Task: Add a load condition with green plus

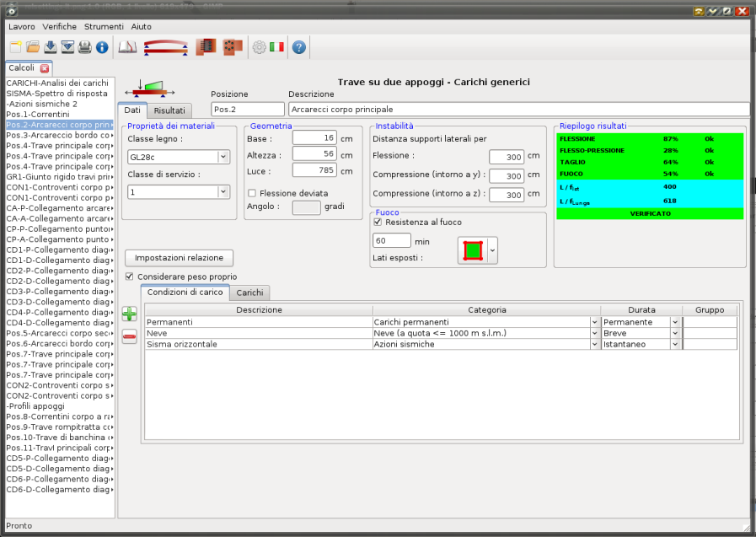Action: (130, 314)
